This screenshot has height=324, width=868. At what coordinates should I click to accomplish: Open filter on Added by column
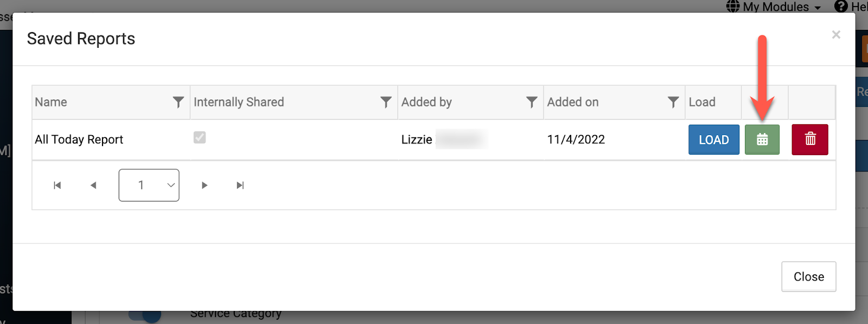coord(532,102)
